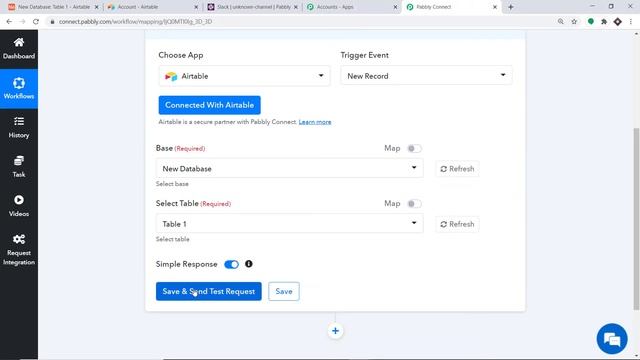Bookmark this page with star icon
The height and width of the screenshot is (360, 640).
[574, 22]
